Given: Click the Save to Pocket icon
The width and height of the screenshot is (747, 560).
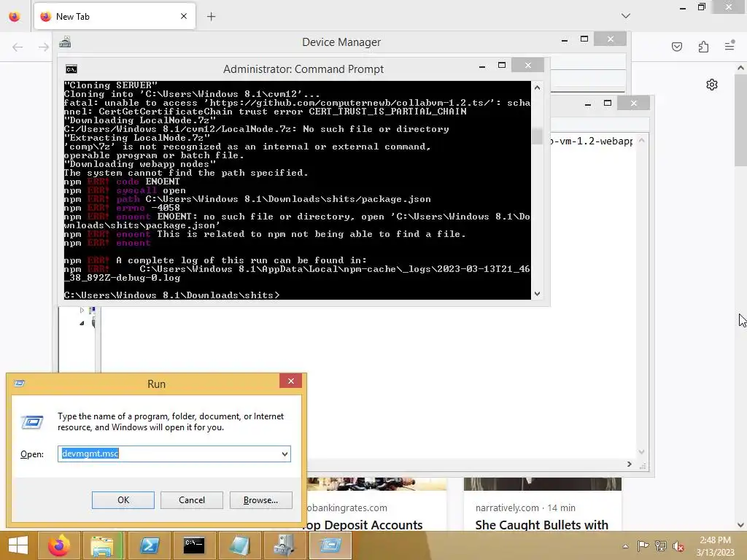Looking at the screenshot, I should click(676, 47).
